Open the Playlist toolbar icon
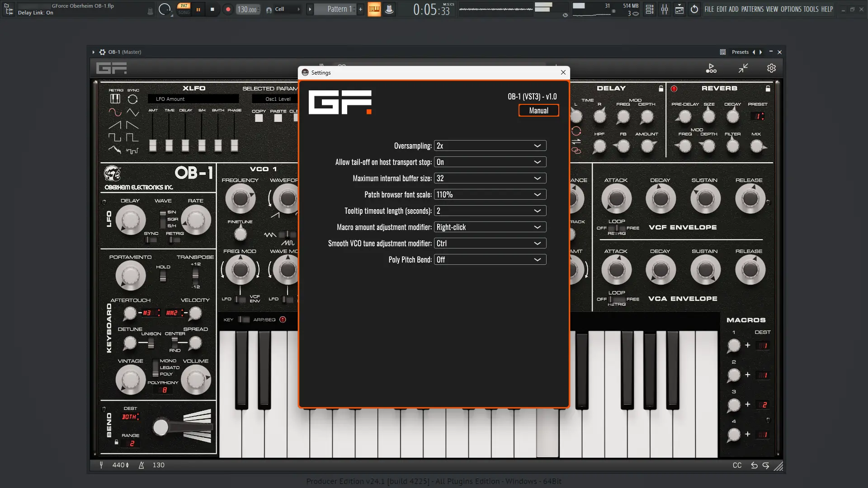This screenshot has width=868, height=488. (x=679, y=9)
